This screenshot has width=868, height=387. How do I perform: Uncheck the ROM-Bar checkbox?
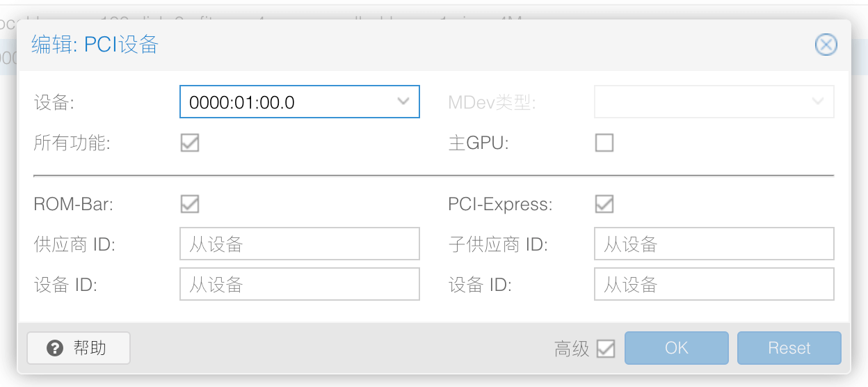(x=190, y=204)
